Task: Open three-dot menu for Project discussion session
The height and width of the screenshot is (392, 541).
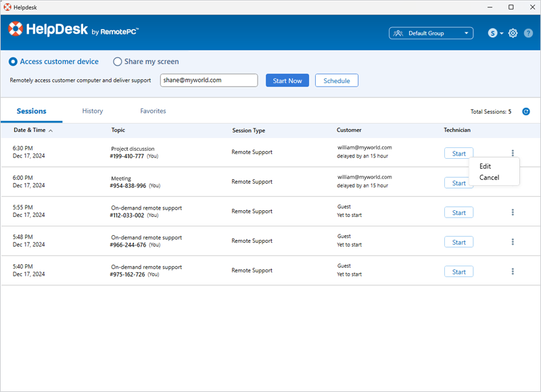Action: click(513, 153)
